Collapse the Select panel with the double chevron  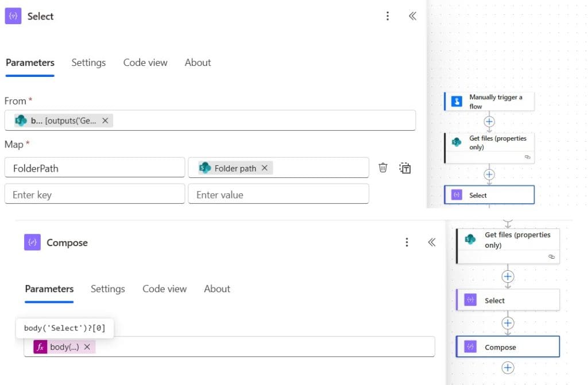pos(412,15)
